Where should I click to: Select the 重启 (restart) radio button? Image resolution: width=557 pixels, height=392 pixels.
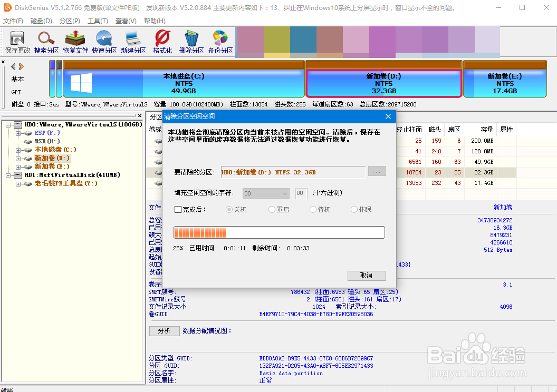272,210
